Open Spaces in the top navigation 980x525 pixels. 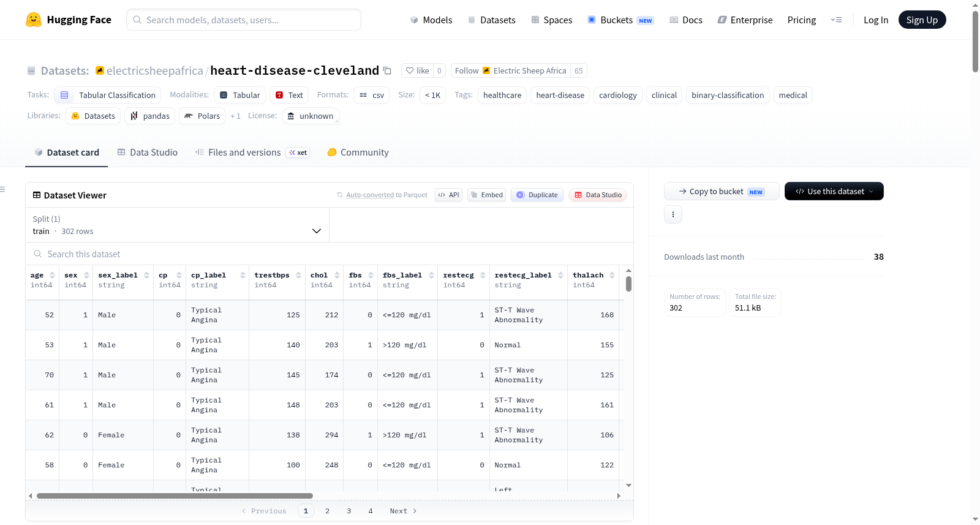[551, 20]
